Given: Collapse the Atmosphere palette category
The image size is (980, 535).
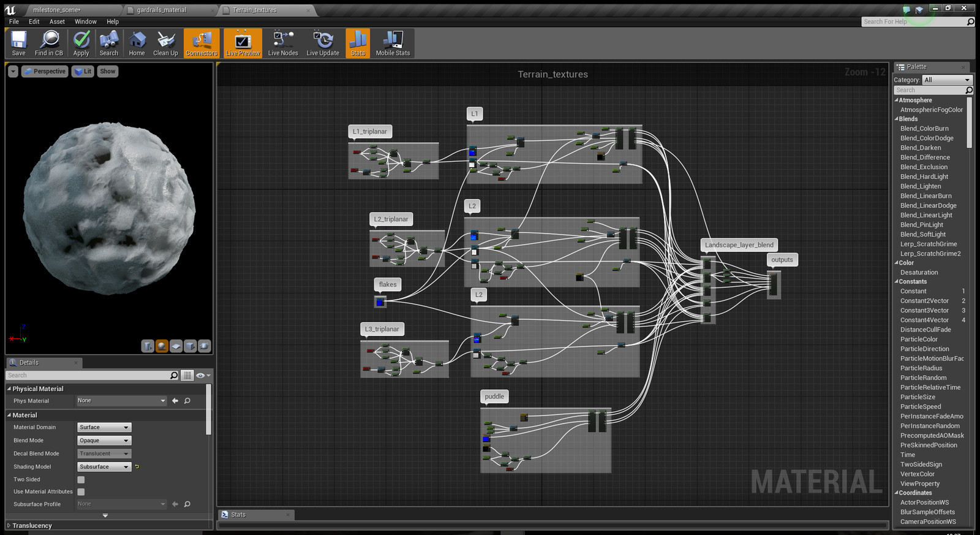Looking at the screenshot, I should click(897, 100).
